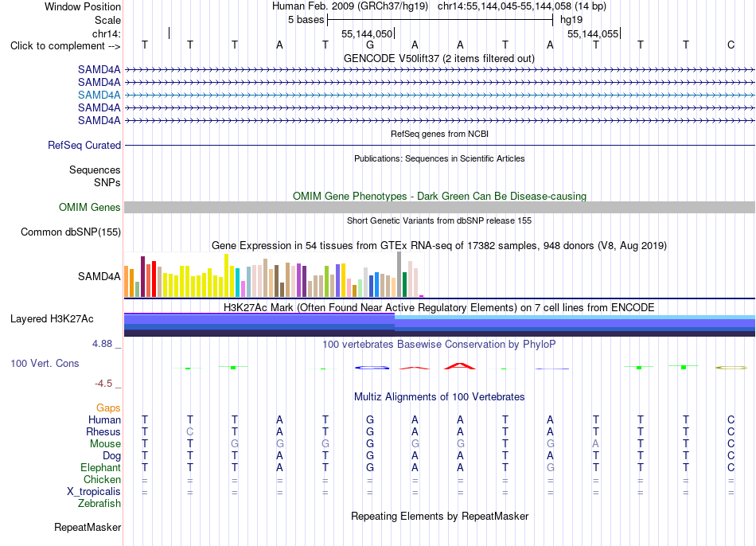This screenshot has height=546, width=756.
Task: Click the gray OMIM Genes item bar
Action: [439, 208]
